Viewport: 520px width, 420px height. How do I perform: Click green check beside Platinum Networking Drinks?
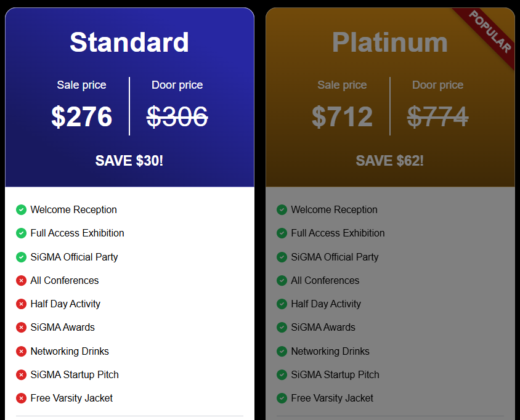pyautogui.click(x=282, y=352)
